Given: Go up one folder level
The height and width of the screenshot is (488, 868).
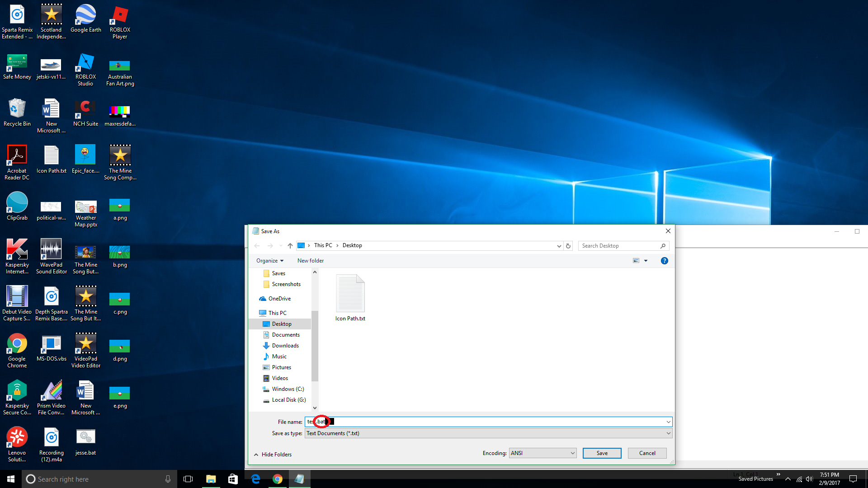Looking at the screenshot, I should click(290, 246).
